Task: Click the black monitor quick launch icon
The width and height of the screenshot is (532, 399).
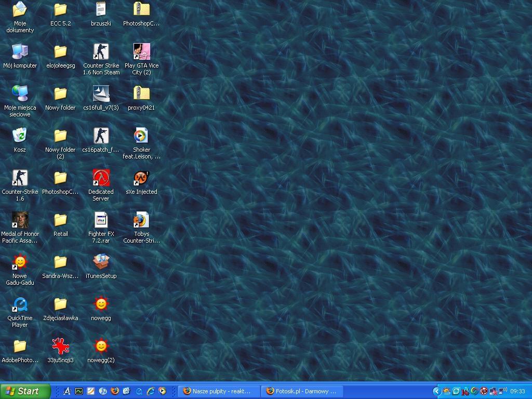Action: click(x=79, y=391)
